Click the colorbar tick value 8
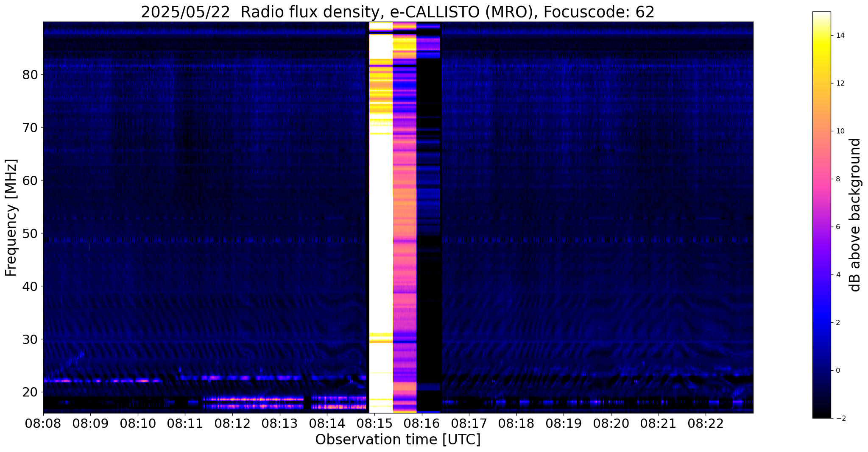This screenshot has height=452, width=868. coord(837,179)
